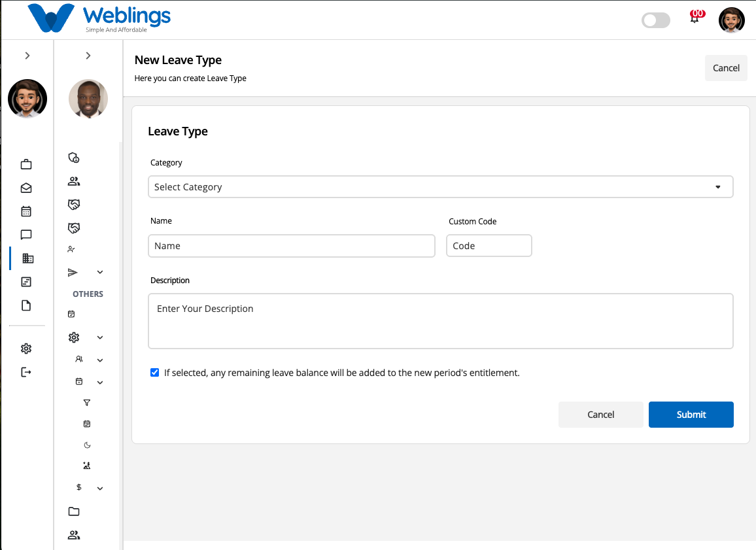Expand the main sidebar with its chevron
This screenshot has height=550, width=756.
pos(27,56)
